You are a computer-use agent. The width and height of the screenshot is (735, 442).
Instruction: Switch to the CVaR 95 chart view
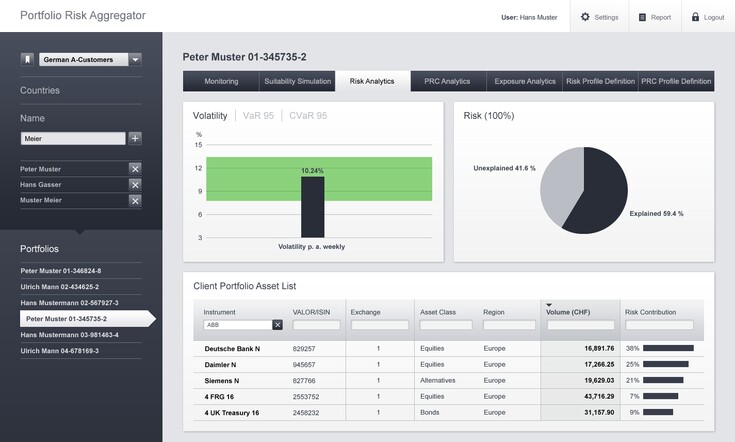[x=308, y=116]
